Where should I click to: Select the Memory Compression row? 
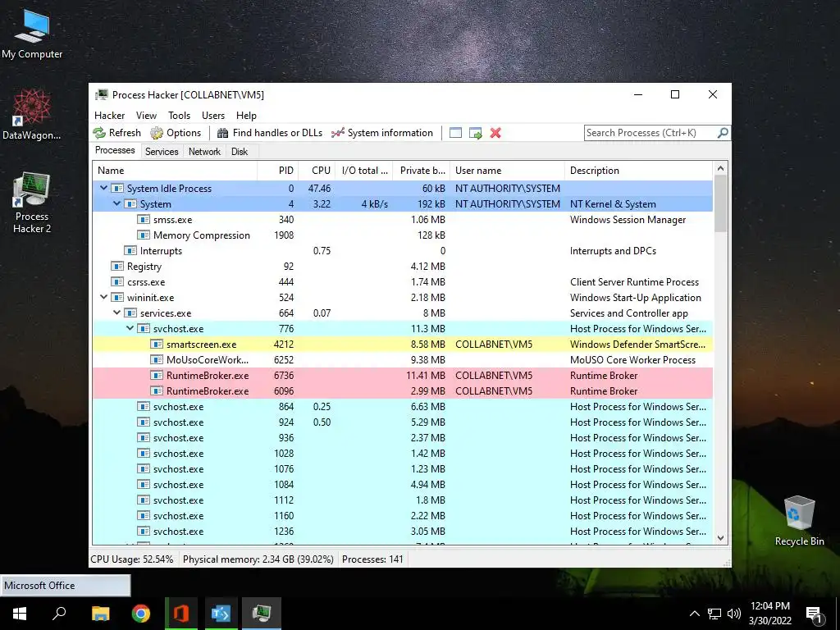[403, 235]
